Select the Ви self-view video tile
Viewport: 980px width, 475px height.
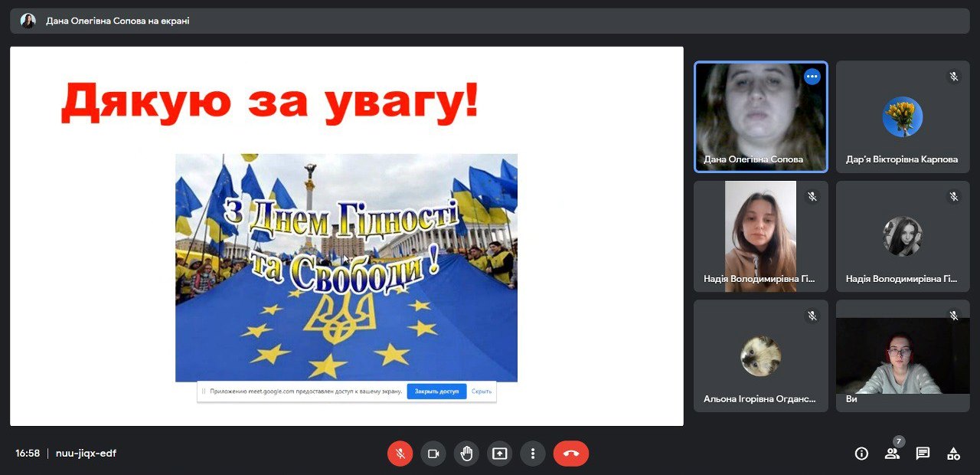pyautogui.click(x=903, y=356)
